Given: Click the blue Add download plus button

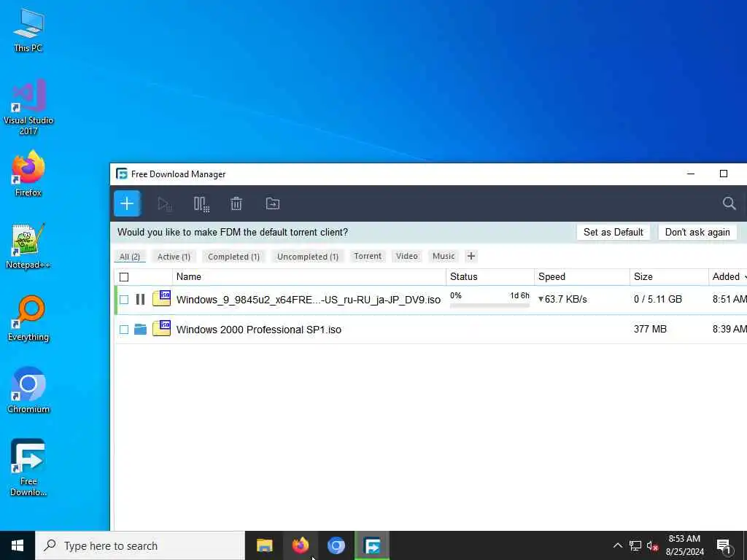Looking at the screenshot, I should (x=127, y=204).
